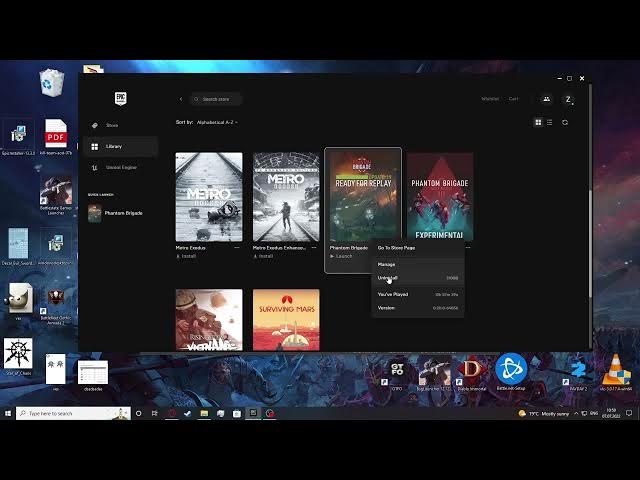Open the Cart link in the top bar
Screen dimensions: 640x480
(x=513, y=99)
